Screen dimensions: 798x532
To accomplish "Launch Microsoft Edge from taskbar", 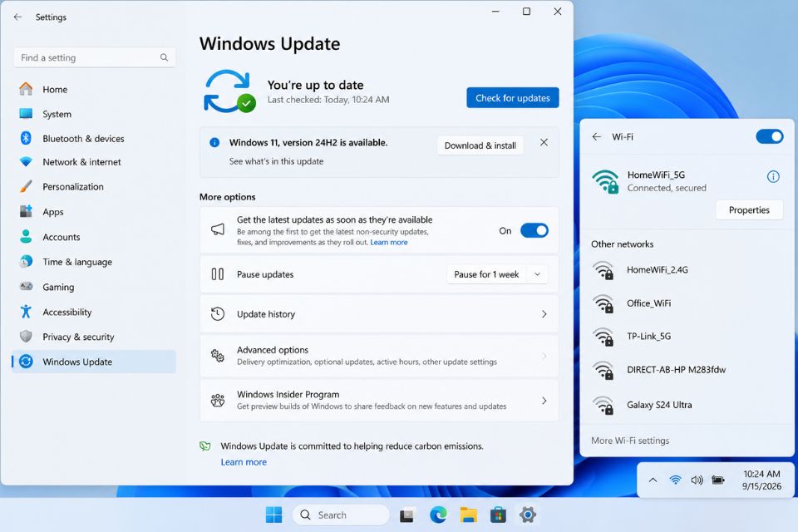I will click(438, 515).
